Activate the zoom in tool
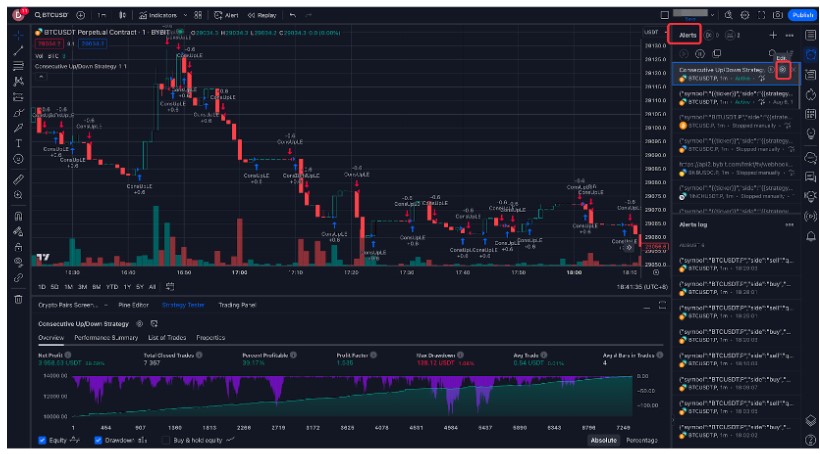This screenshot has height=454, width=820. [18, 195]
